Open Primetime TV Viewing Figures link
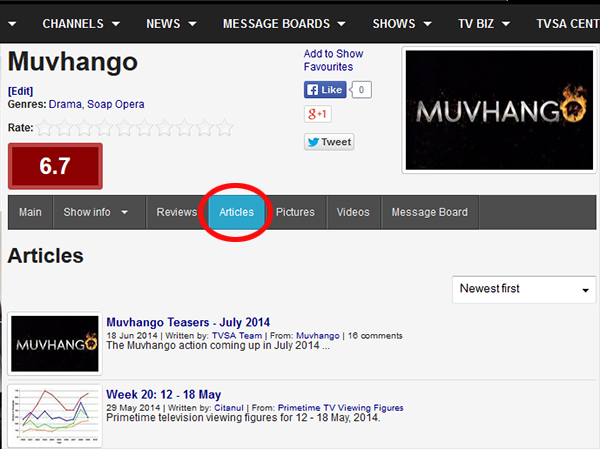 341,408
